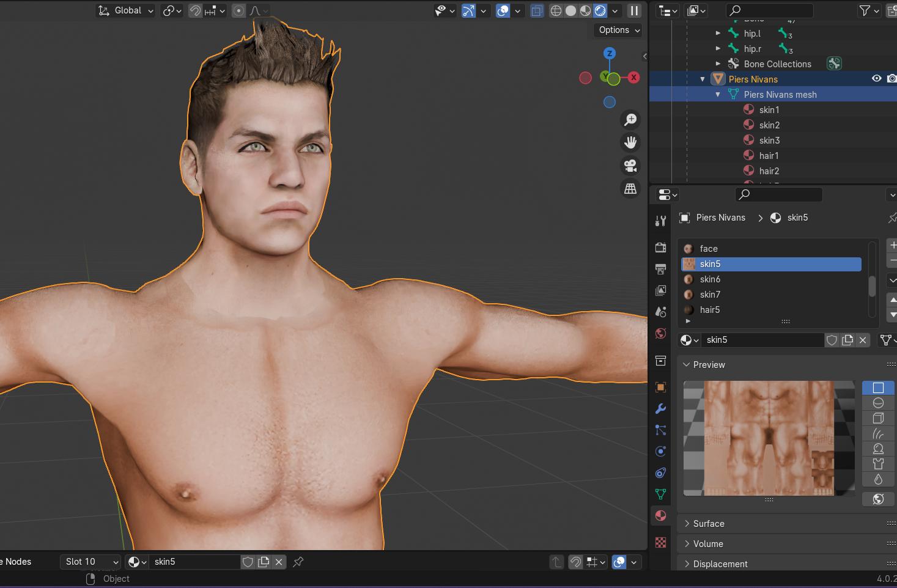897x588 pixels.
Task: Expand Bone Collections in outliner
Action: (x=718, y=64)
